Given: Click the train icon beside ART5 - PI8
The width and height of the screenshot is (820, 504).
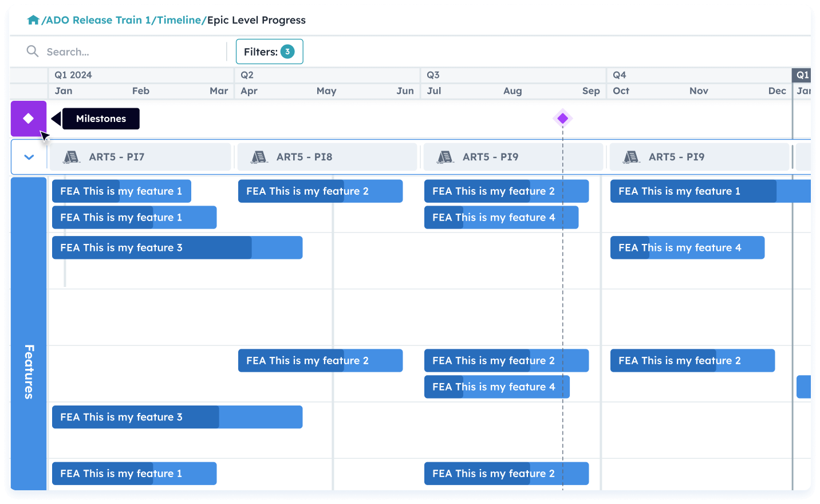Looking at the screenshot, I should point(259,157).
